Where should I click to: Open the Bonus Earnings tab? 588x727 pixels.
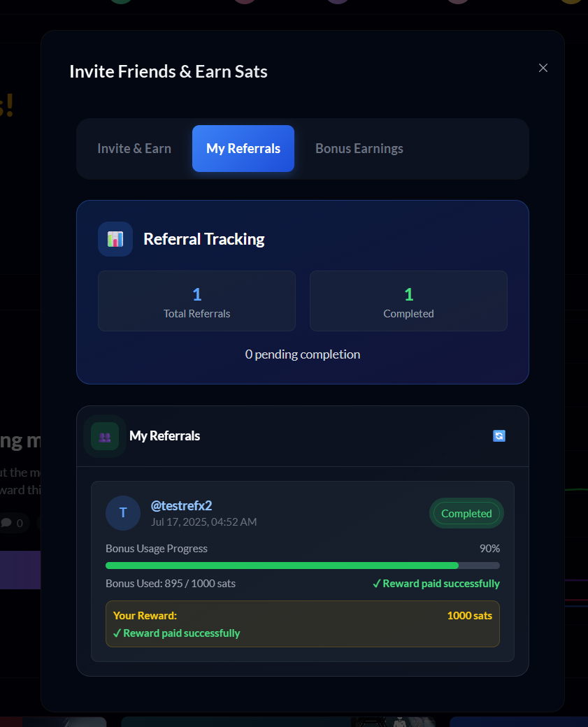359,149
